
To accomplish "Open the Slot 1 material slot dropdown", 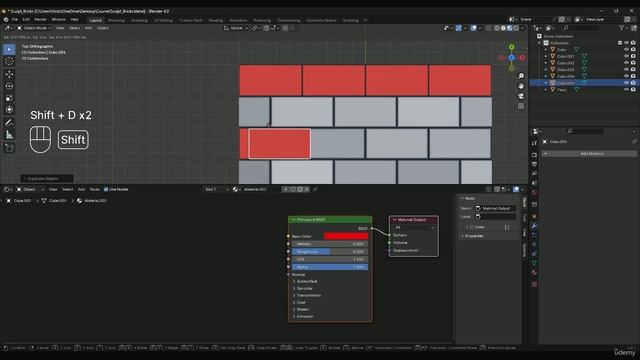I will (216, 189).
